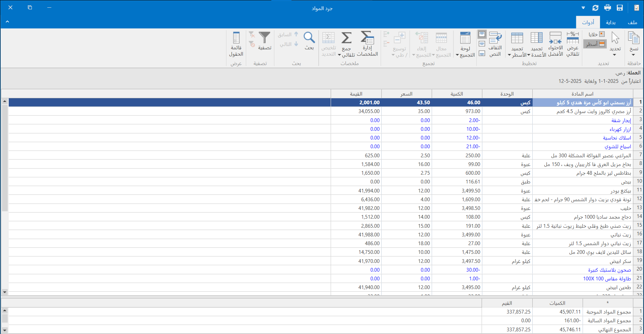This screenshot has width=644, height=334.
Task: Click the print icon in title bar
Action: pyautogui.click(x=607, y=8)
